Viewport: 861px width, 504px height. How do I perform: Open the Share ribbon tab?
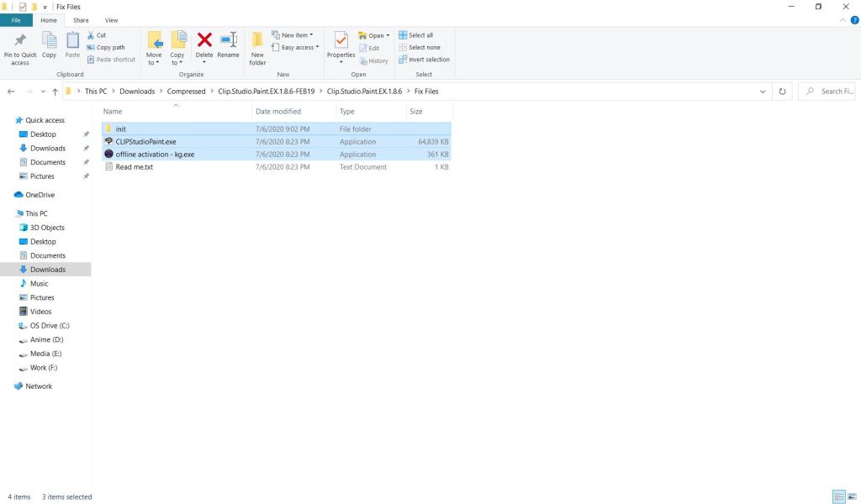coord(81,20)
